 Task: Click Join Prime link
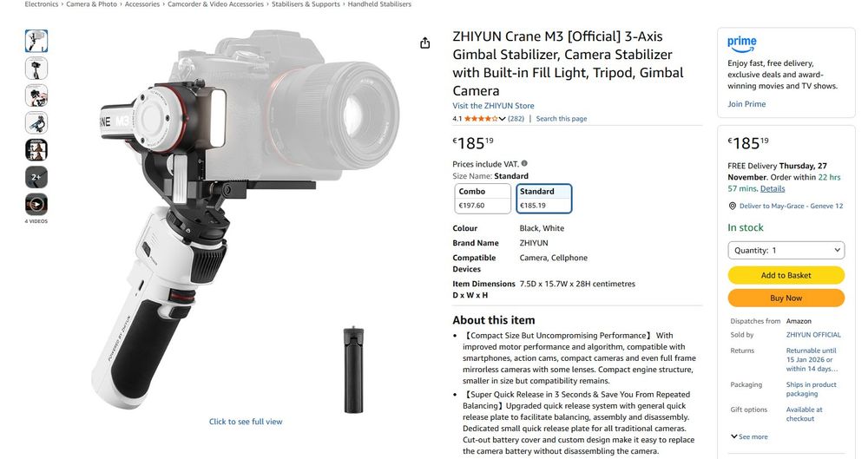746,104
